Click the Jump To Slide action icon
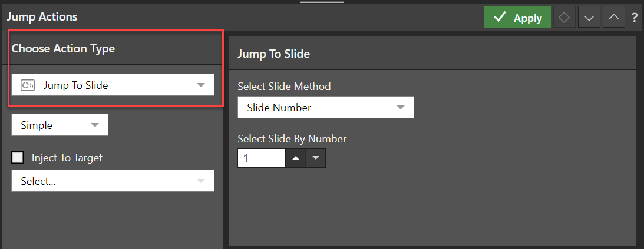This screenshot has width=644, height=249. [x=28, y=85]
